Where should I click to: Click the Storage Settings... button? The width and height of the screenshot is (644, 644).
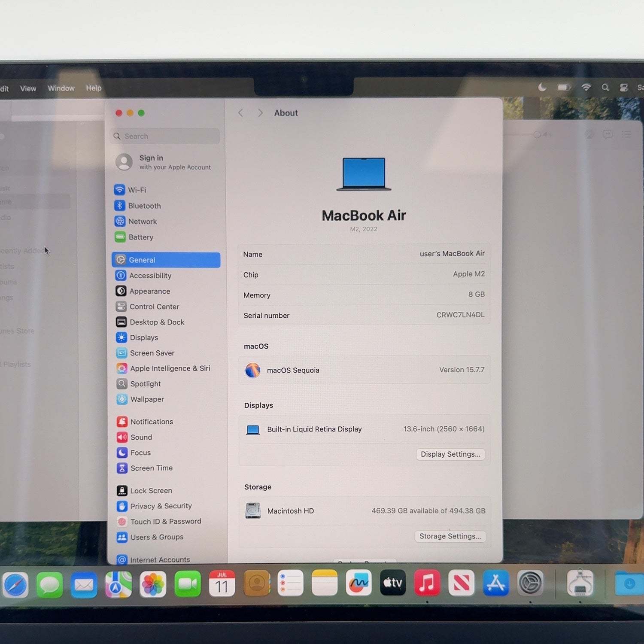point(450,536)
